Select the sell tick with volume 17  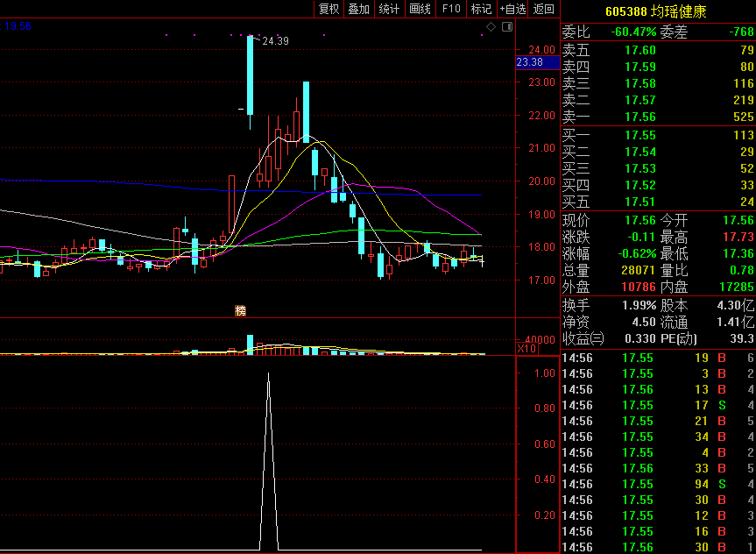658,405
